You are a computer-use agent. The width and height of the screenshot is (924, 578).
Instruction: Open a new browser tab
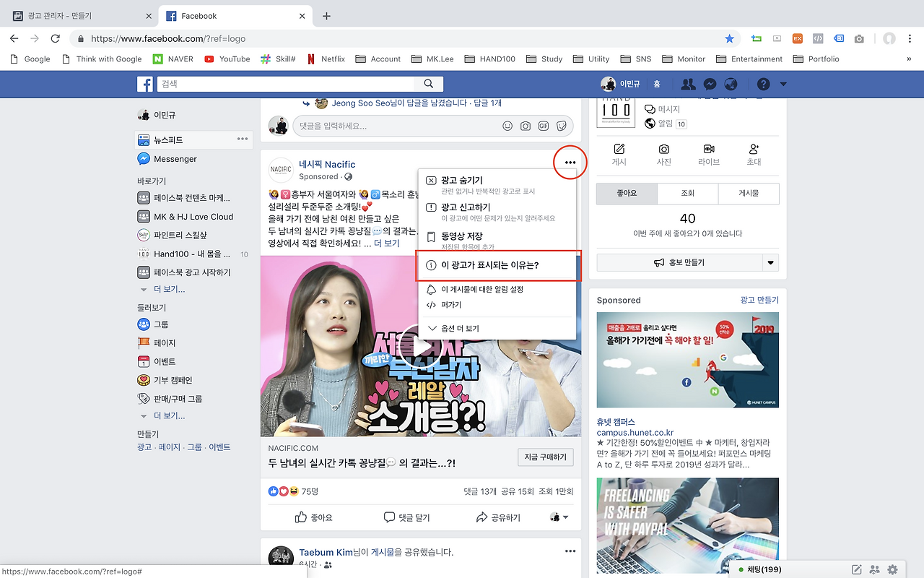point(326,15)
